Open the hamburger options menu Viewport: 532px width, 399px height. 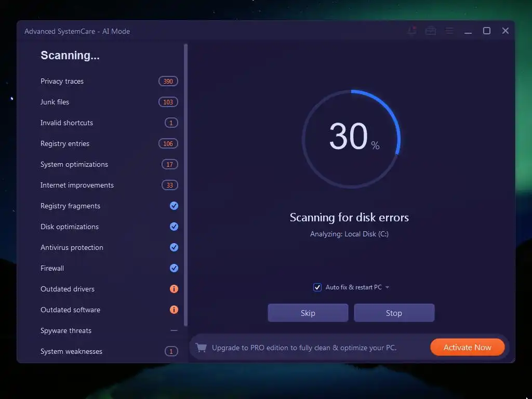click(x=449, y=31)
